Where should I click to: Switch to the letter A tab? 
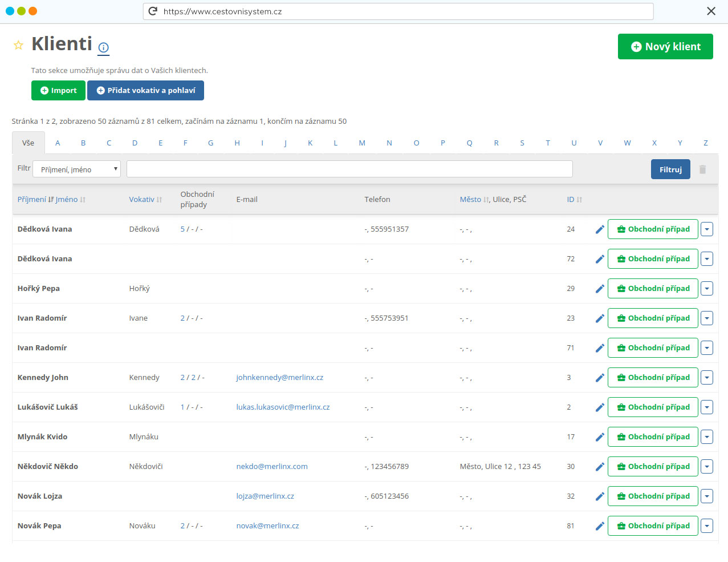pos(58,143)
